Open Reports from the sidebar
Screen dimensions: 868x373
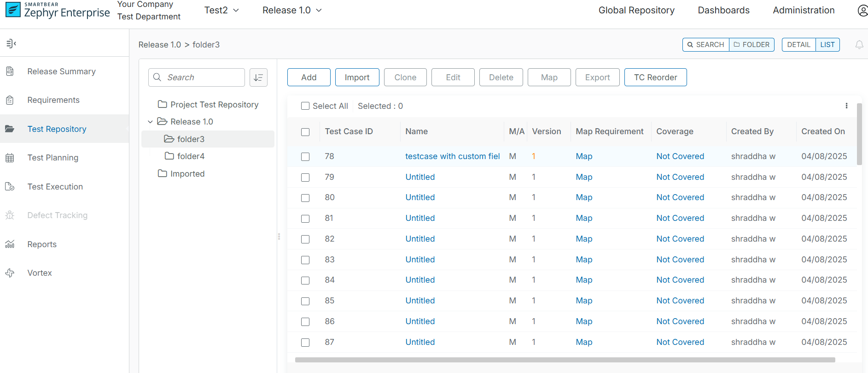point(42,244)
